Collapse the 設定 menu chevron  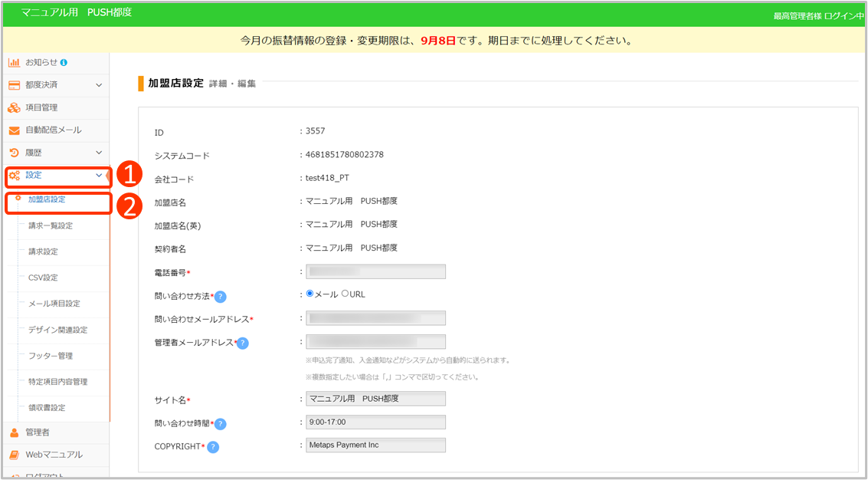[98, 176]
